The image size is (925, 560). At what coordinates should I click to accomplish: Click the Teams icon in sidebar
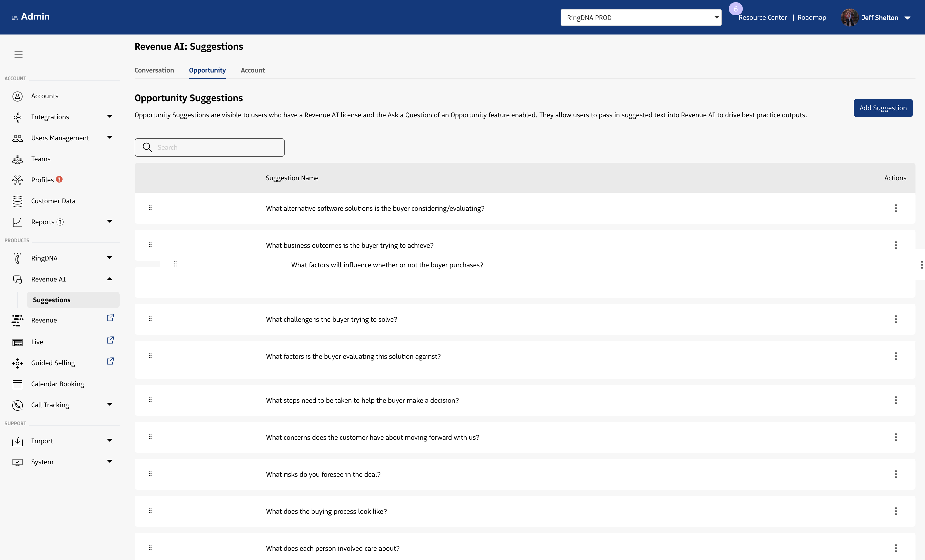[x=17, y=159]
